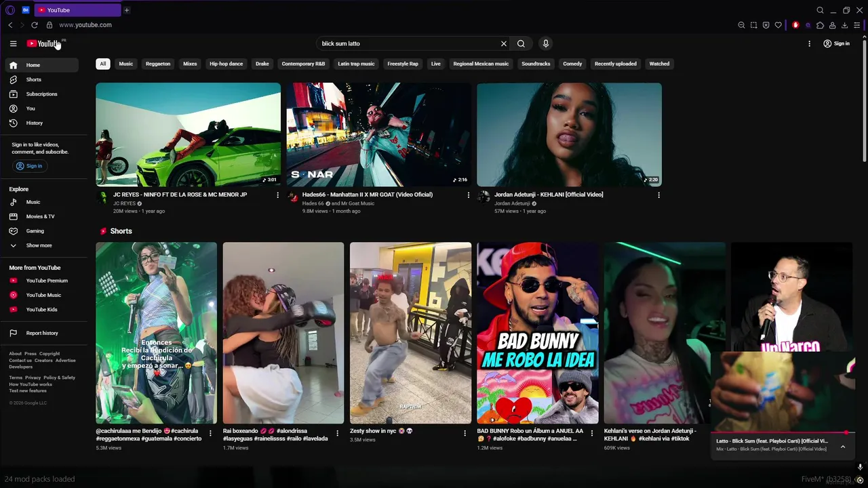Click the site security lock icon

49,25
